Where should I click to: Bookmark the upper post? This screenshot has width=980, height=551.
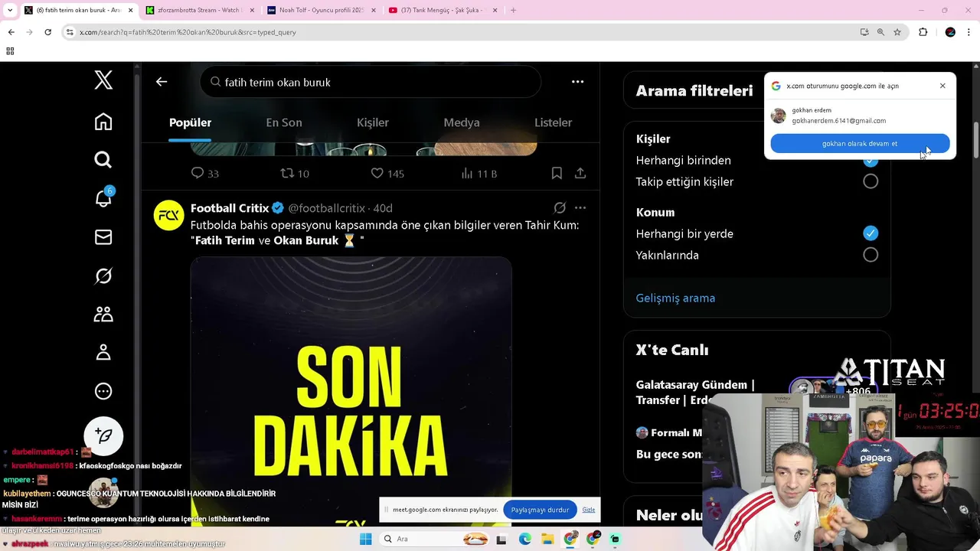pos(557,174)
